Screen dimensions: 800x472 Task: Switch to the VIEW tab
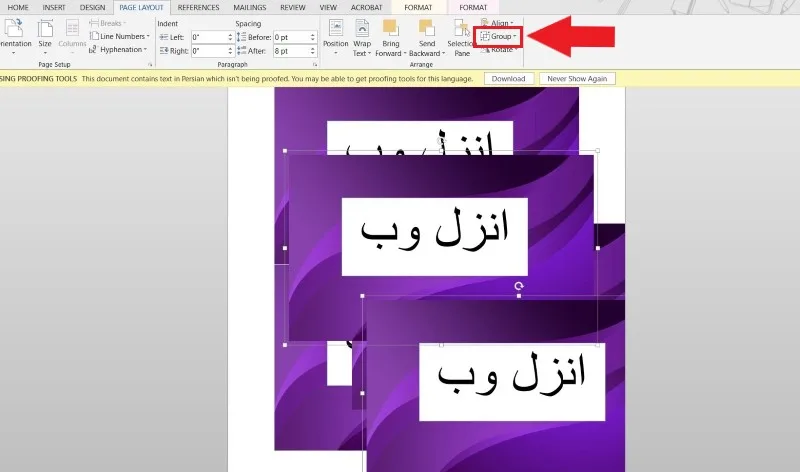(328, 7)
